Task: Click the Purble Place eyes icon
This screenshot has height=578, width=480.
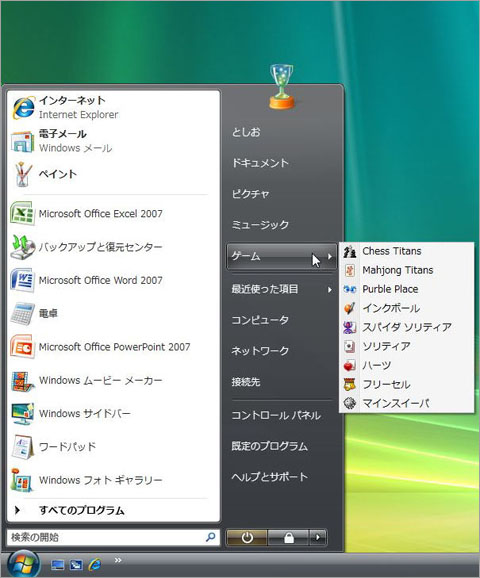Action: pyautogui.click(x=349, y=289)
